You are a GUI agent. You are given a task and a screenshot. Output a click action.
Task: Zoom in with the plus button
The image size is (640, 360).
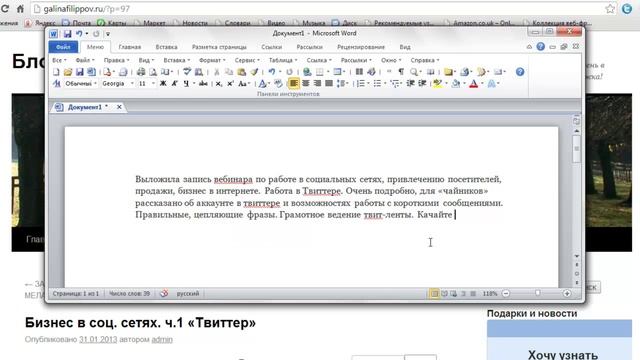(x=567, y=293)
